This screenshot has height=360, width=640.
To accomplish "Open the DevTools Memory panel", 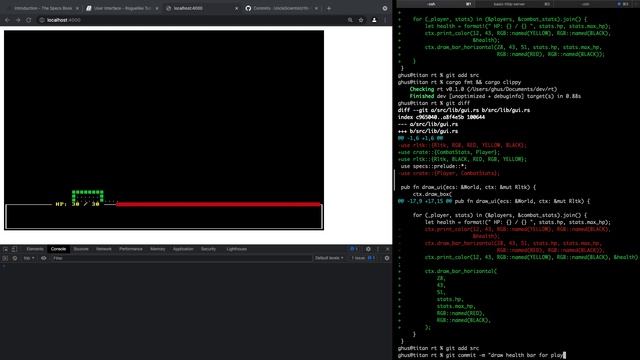I will coord(158,249).
